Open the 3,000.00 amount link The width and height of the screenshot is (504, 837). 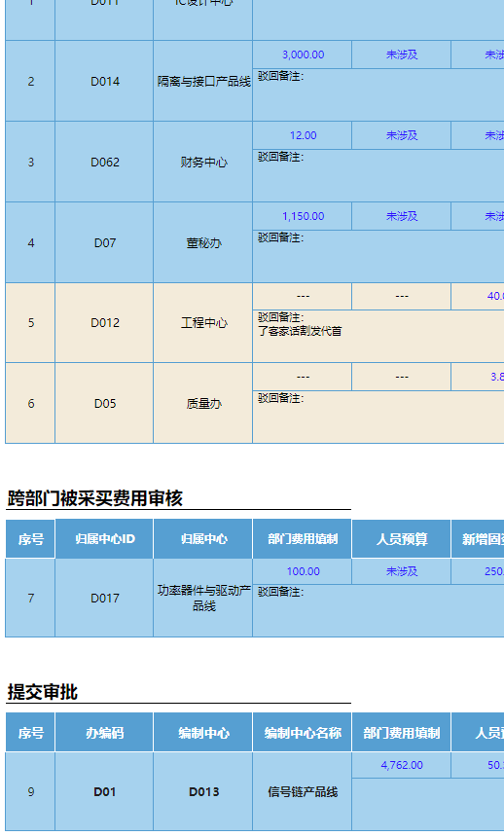click(303, 55)
